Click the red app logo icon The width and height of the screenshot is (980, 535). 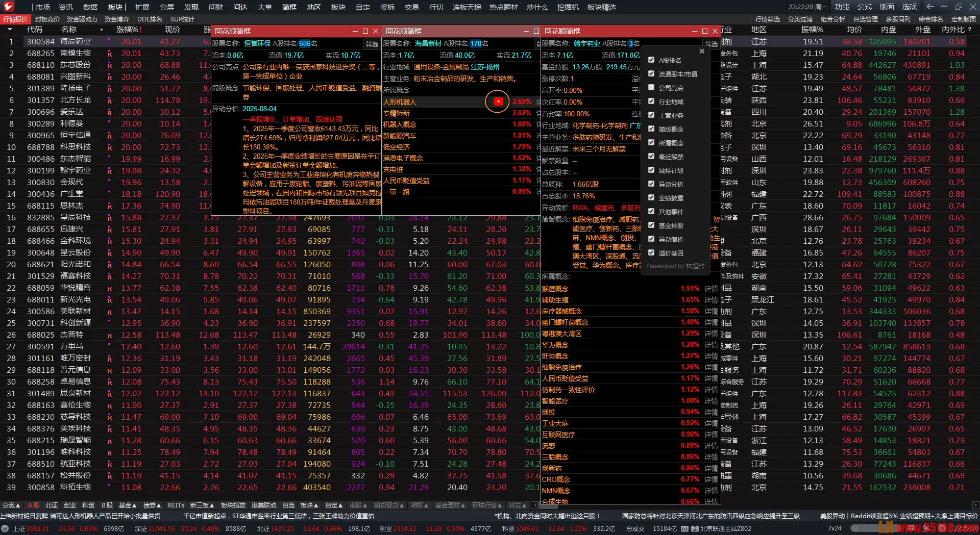9,7
